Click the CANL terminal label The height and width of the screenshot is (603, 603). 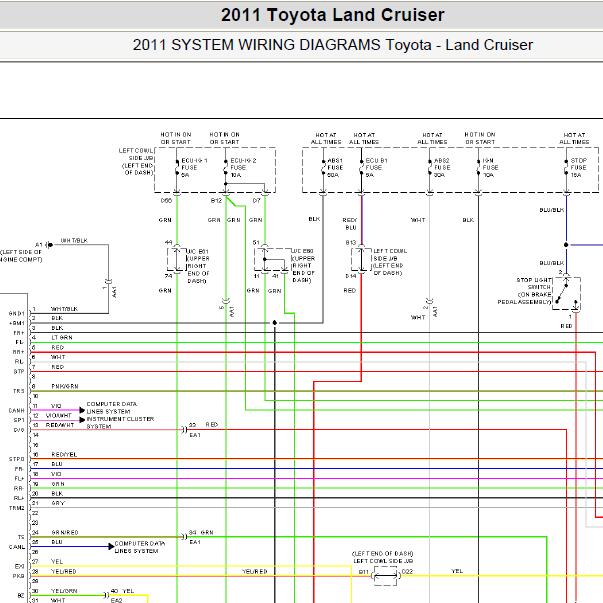pos(17,547)
